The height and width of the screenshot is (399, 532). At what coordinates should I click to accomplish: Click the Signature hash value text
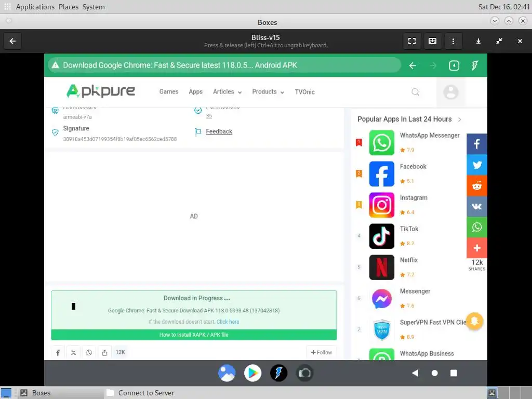point(120,139)
